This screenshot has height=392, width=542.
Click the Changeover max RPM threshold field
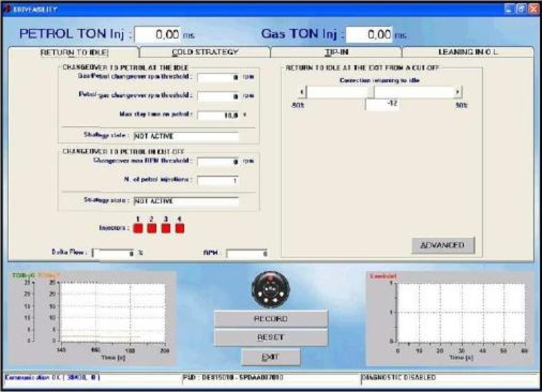click(219, 162)
